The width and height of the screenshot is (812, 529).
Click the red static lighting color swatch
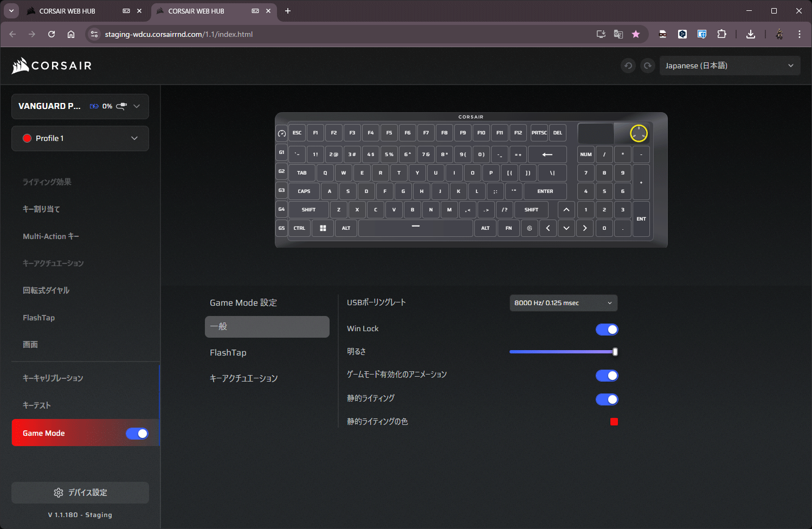coord(614,422)
